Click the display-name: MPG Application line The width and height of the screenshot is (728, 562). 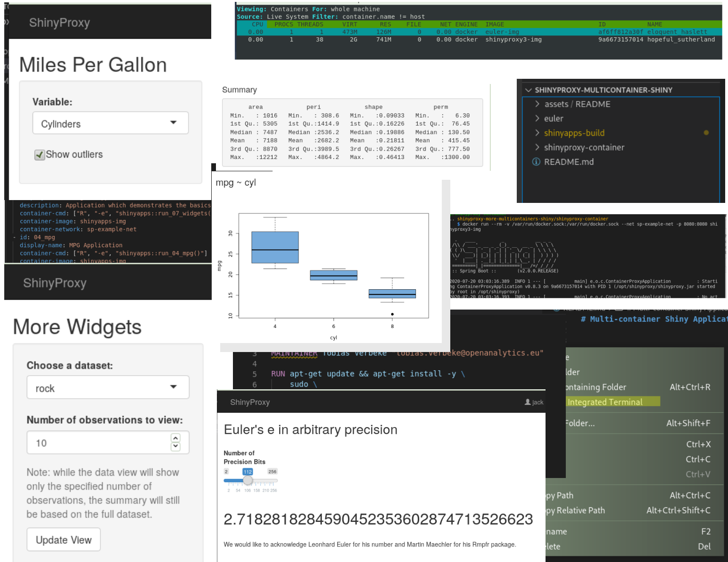tap(71, 245)
